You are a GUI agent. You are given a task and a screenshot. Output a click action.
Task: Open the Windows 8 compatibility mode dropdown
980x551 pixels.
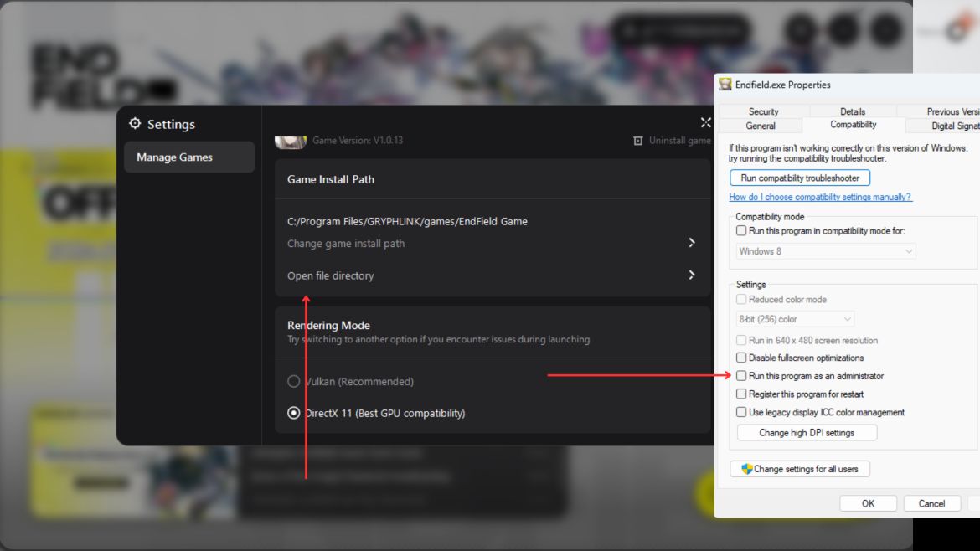click(826, 251)
